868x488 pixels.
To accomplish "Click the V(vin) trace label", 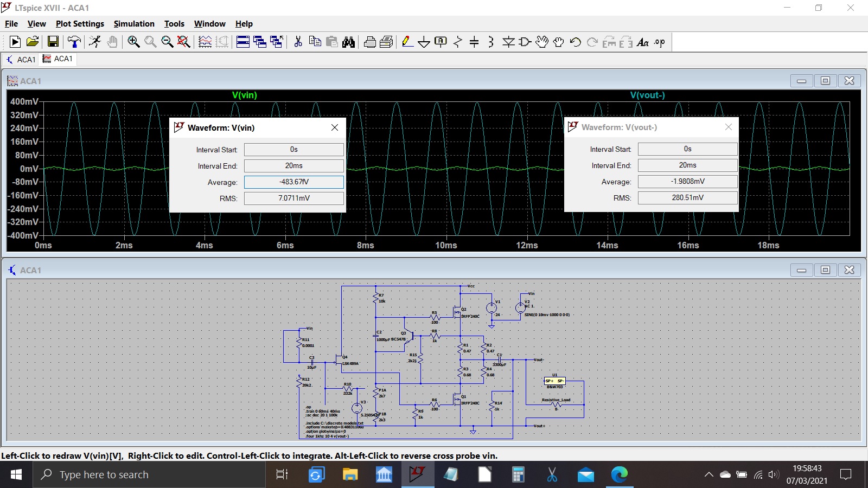I will (x=245, y=95).
